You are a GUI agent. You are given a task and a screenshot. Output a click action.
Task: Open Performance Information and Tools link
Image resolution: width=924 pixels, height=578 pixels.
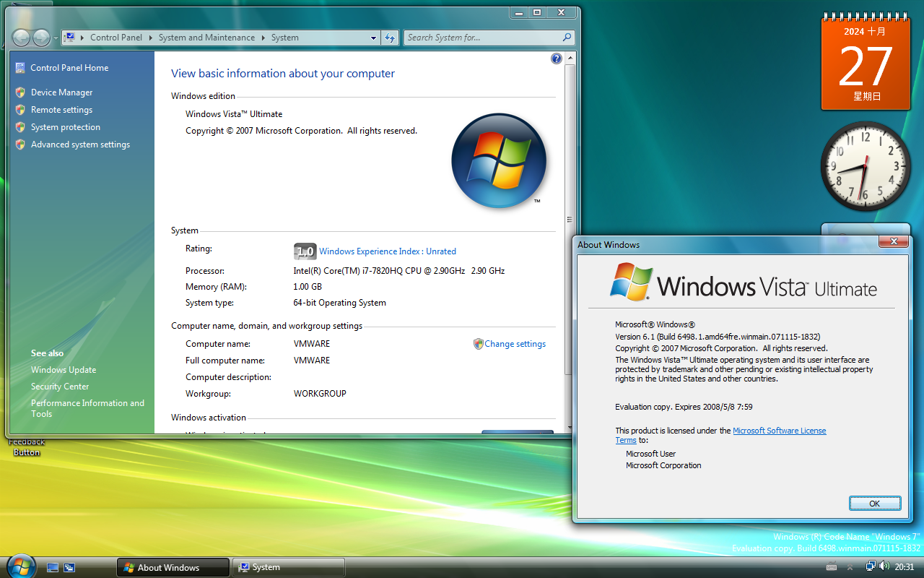point(87,408)
